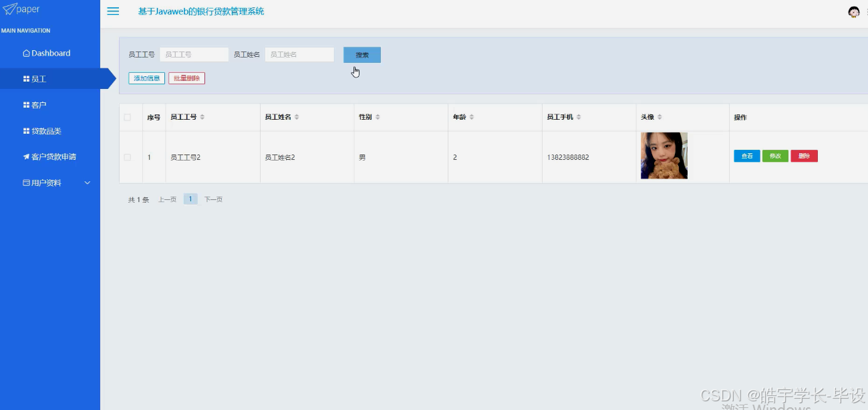868x410 pixels.
Task: Sort by 员工姓名 column arrows
Action: [297, 117]
